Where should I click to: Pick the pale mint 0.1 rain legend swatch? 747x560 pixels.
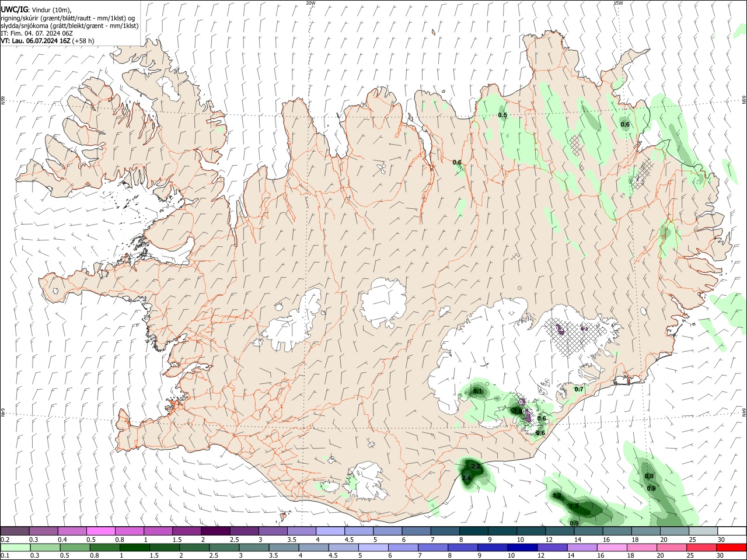point(15,548)
